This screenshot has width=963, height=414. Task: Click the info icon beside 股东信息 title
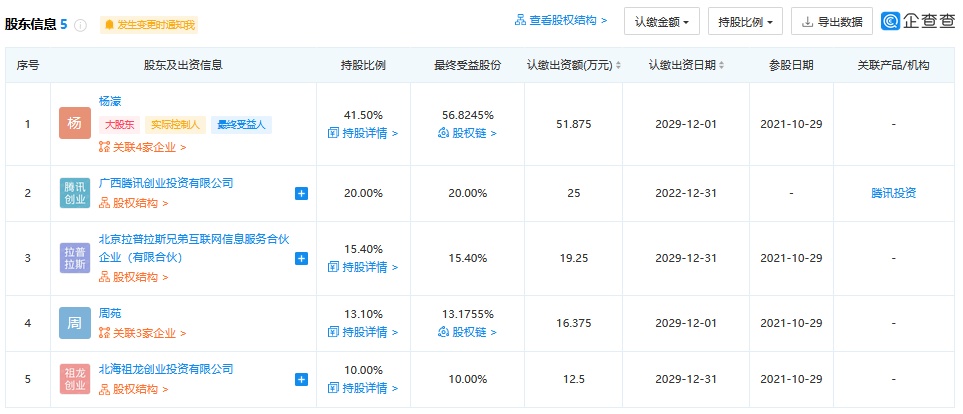point(80,25)
